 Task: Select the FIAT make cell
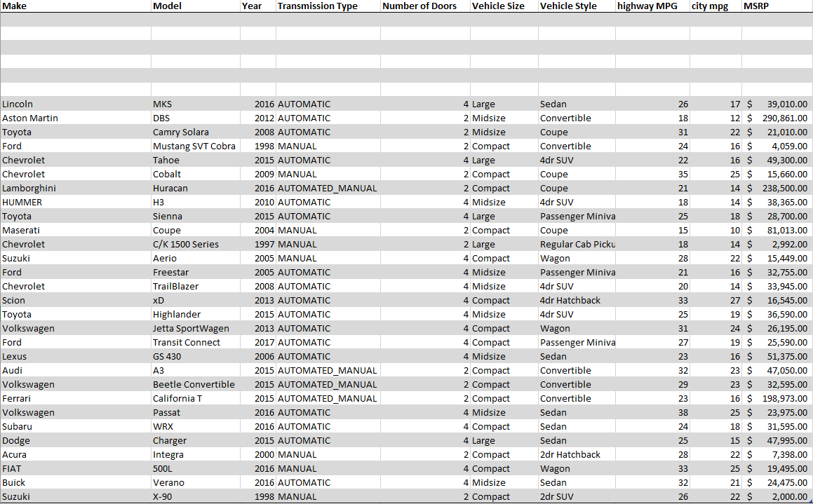pyautogui.click(x=76, y=468)
